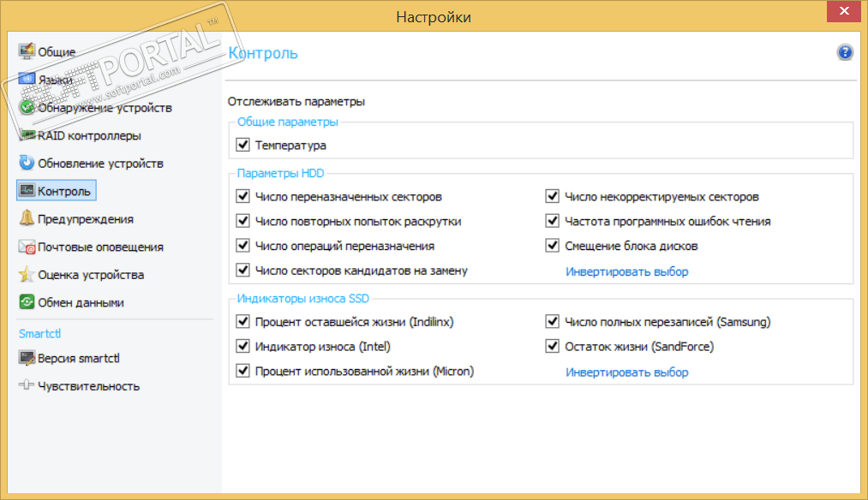
Task: Disable Смещение блока дисков checkbox
Action: (x=553, y=246)
